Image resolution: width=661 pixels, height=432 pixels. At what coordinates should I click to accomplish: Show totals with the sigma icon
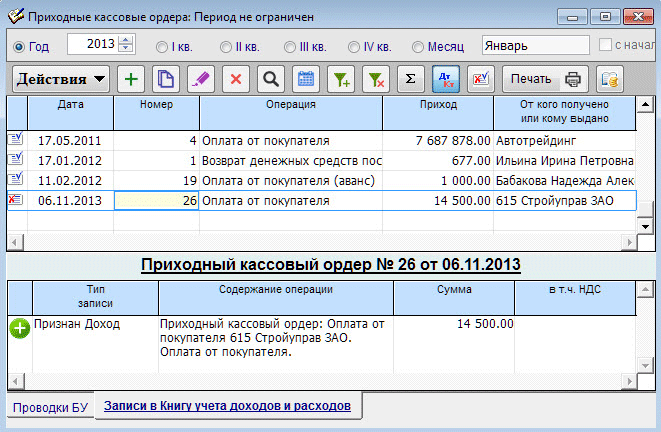click(x=411, y=79)
